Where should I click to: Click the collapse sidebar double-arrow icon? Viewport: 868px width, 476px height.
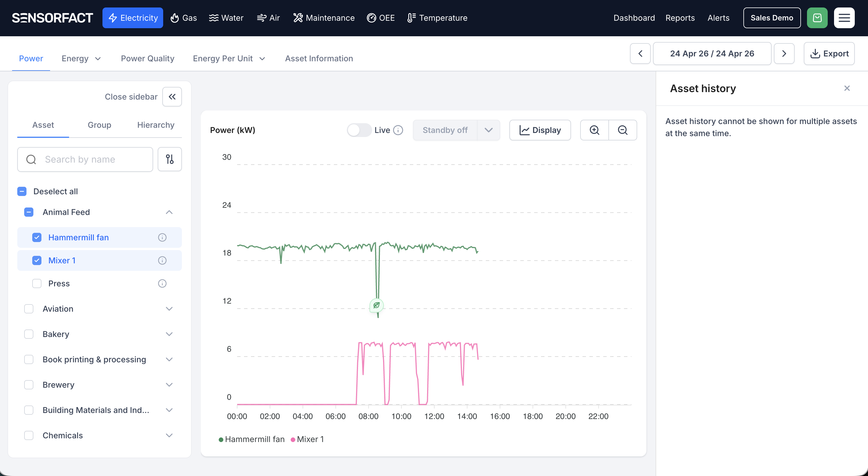coord(172,97)
